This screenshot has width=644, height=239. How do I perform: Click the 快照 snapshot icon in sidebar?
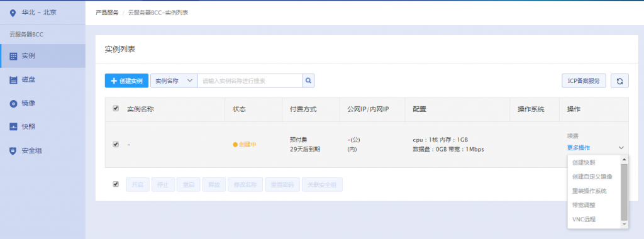click(x=13, y=127)
